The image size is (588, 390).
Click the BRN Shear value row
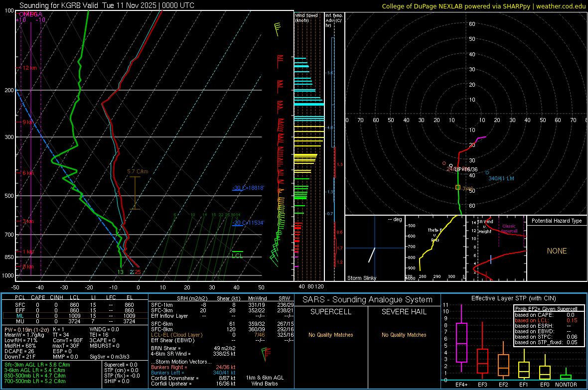193,348
